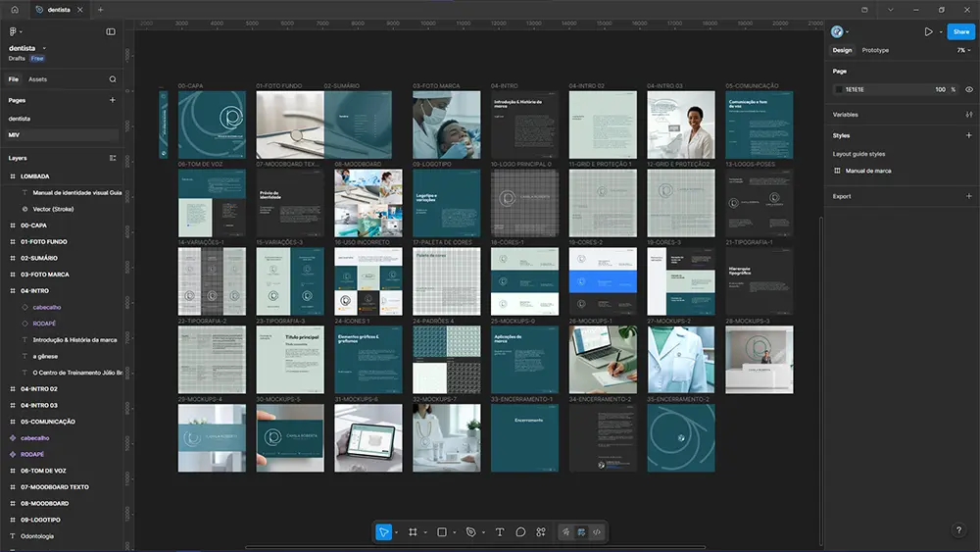Viewport: 980px width, 552px height.
Task: Open the Assets tab
Action: pos(37,79)
